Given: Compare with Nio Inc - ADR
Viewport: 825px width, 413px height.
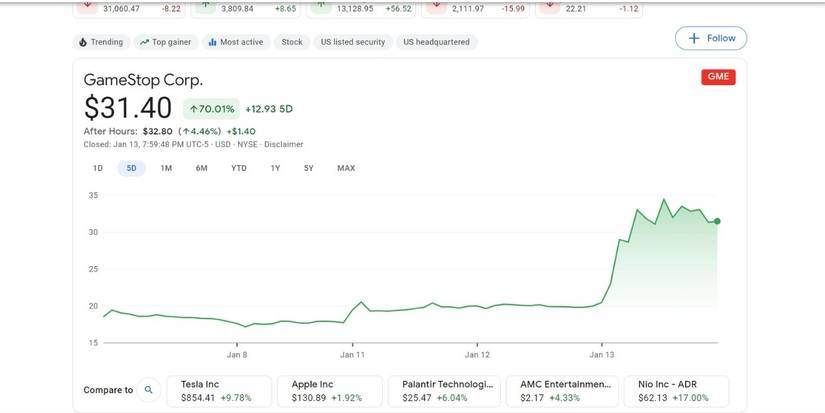Looking at the screenshot, I should 676,391.
